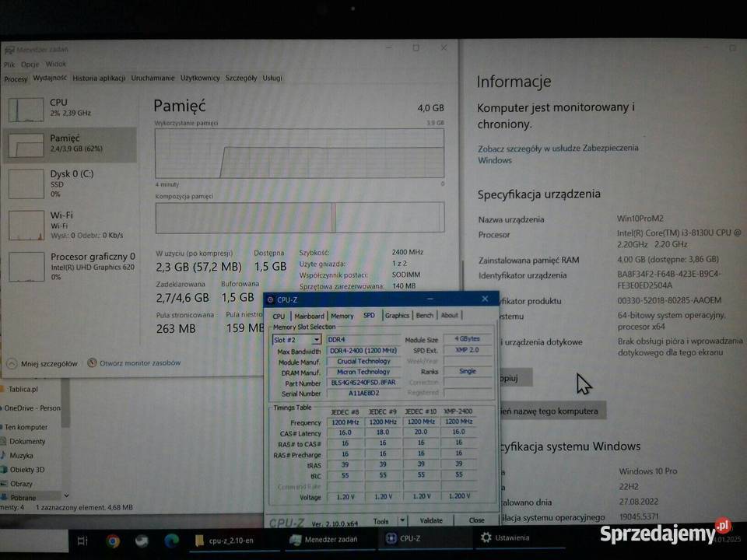Click the Validate button in CPU-Z
This screenshot has width=747, height=560.
pyautogui.click(x=431, y=520)
